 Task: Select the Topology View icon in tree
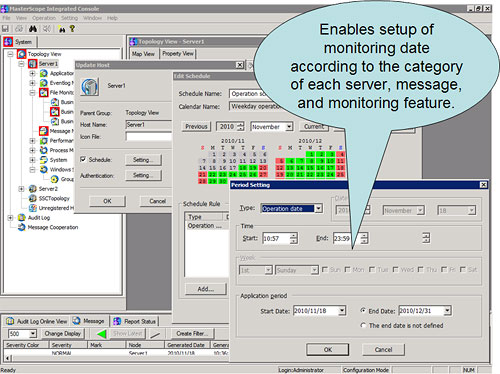click(22, 54)
